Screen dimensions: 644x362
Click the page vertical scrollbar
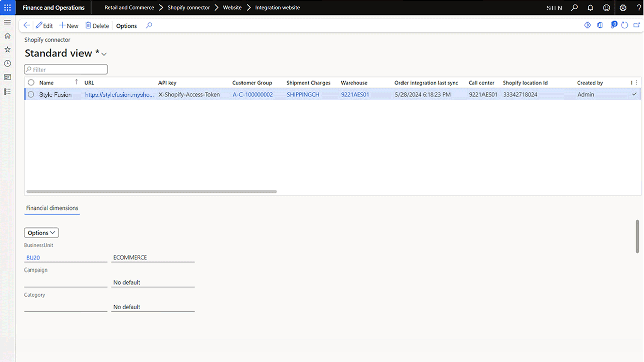tap(638, 236)
